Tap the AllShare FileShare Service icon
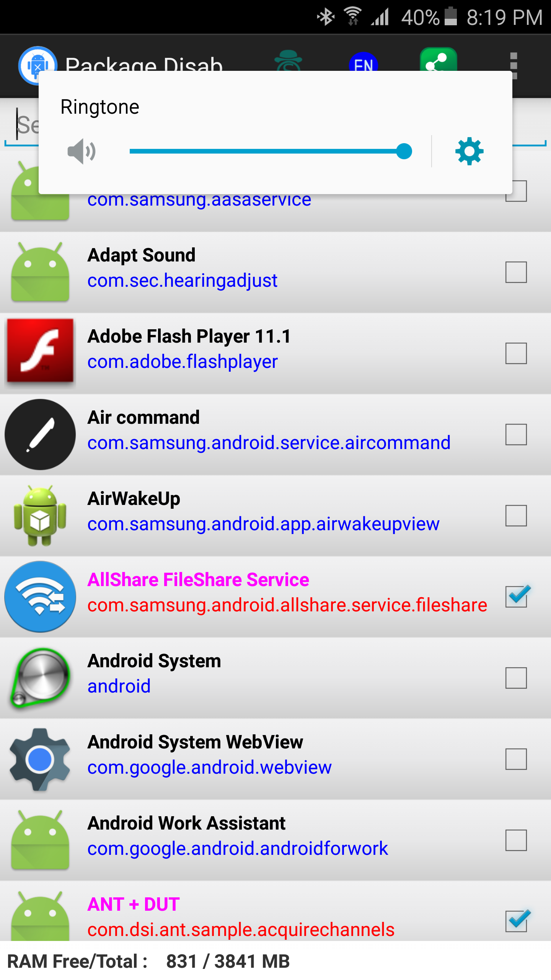551x980 pixels. coord(40,596)
